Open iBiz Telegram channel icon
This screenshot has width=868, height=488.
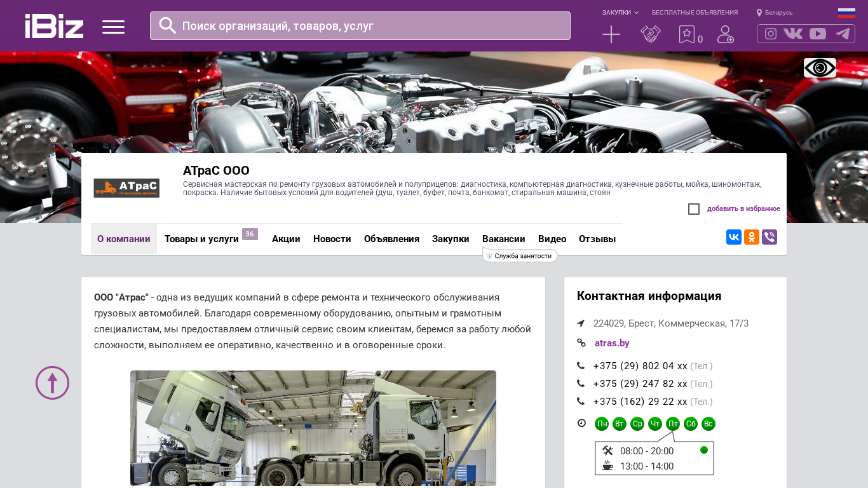pos(843,34)
